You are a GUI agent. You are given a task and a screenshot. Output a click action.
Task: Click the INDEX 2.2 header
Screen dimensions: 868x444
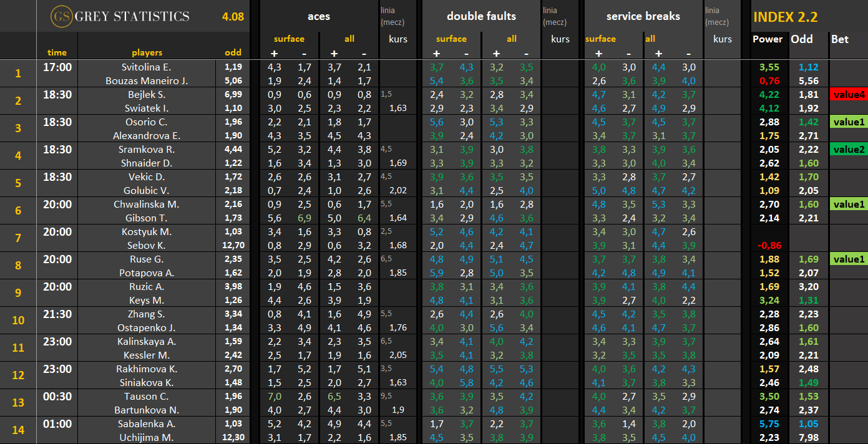pyautogui.click(x=785, y=17)
